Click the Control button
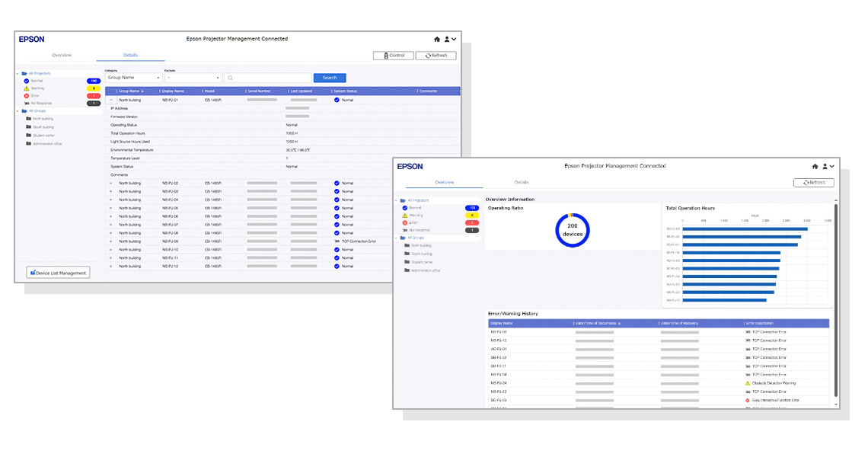Screen dimensions: 868x457 [393, 56]
